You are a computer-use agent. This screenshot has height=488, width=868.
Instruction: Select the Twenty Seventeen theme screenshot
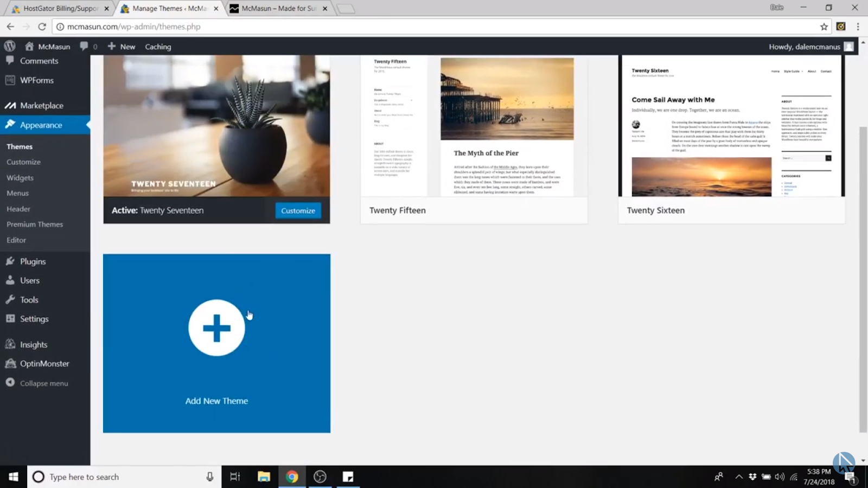pyautogui.click(x=216, y=126)
